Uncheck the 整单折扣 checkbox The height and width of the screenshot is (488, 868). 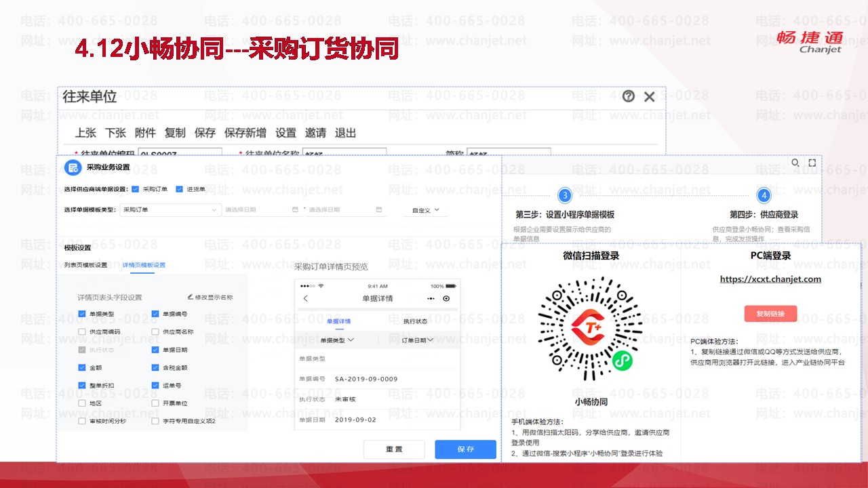(82, 385)
